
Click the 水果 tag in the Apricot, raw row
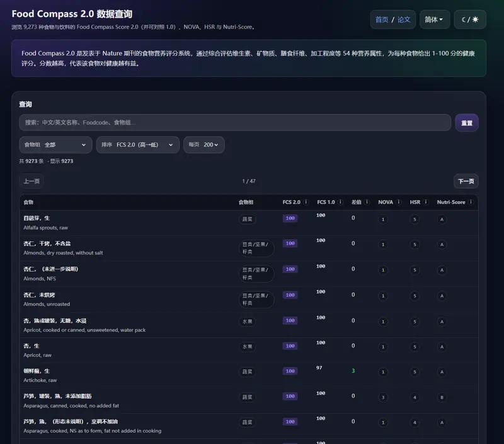[x=248, y=346]
